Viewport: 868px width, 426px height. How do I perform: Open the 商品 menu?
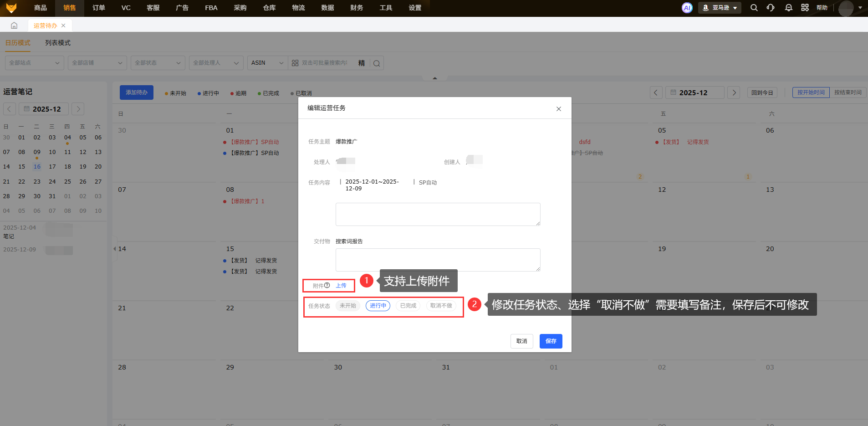[41, 8]
